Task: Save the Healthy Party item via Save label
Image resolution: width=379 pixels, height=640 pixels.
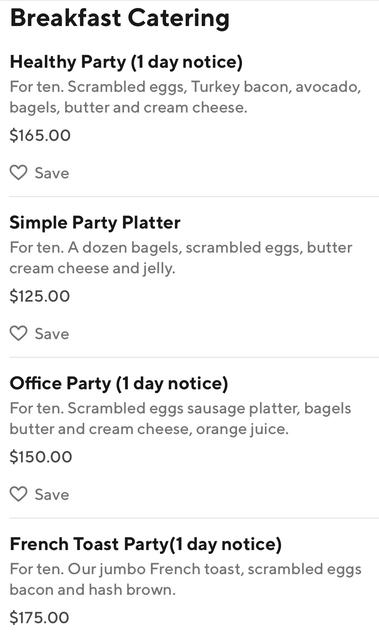Action: 52,173
